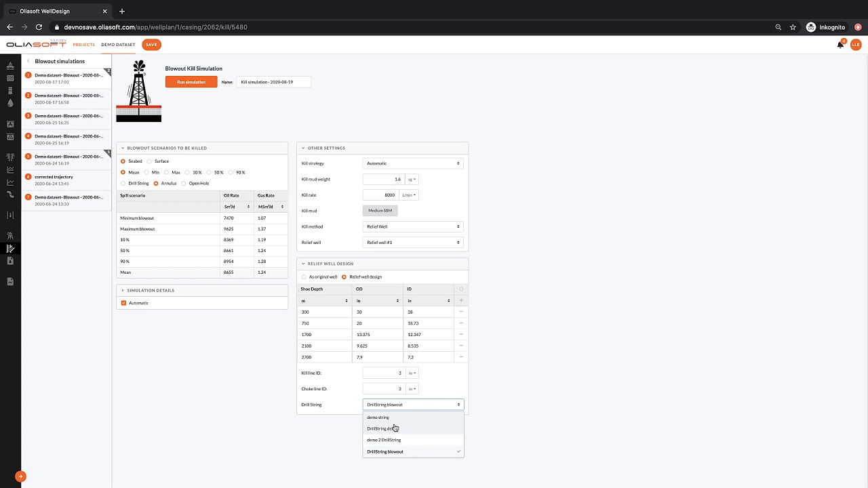Choose 'demo 2 DrillString' from the list

[384, 440]
